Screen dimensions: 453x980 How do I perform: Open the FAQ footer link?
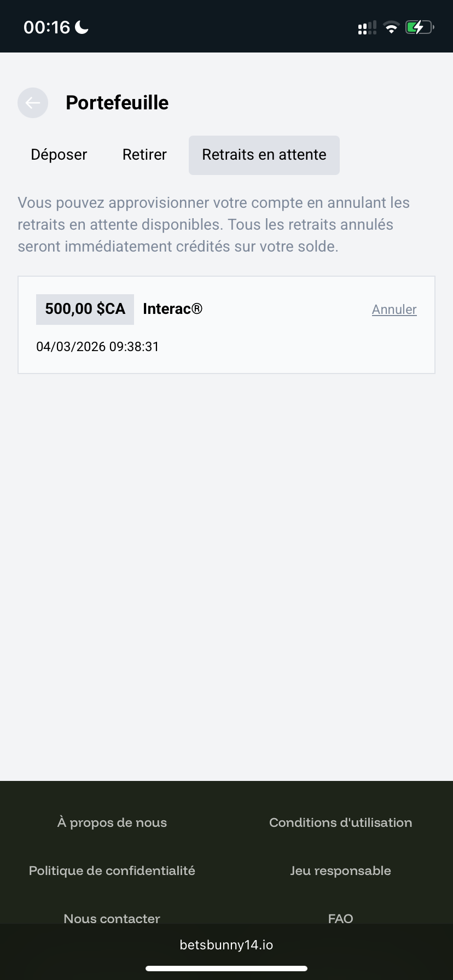point(340,918)
